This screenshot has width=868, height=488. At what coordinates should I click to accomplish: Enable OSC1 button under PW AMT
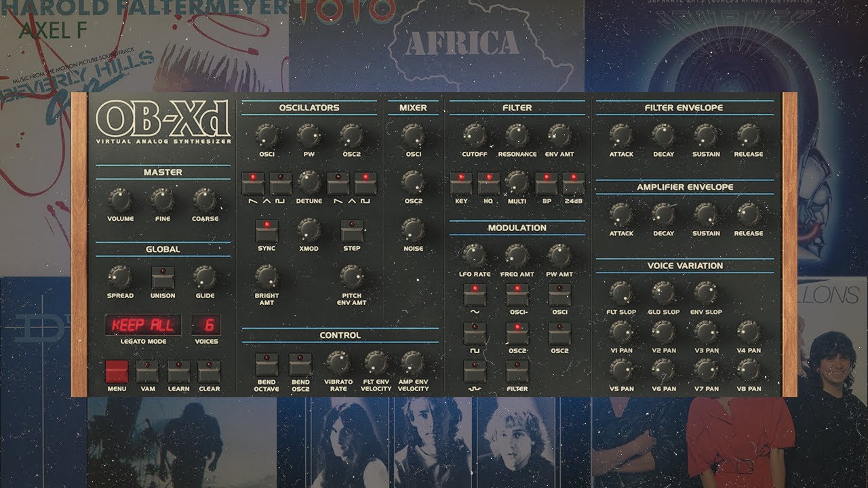(x=559, y=296)
